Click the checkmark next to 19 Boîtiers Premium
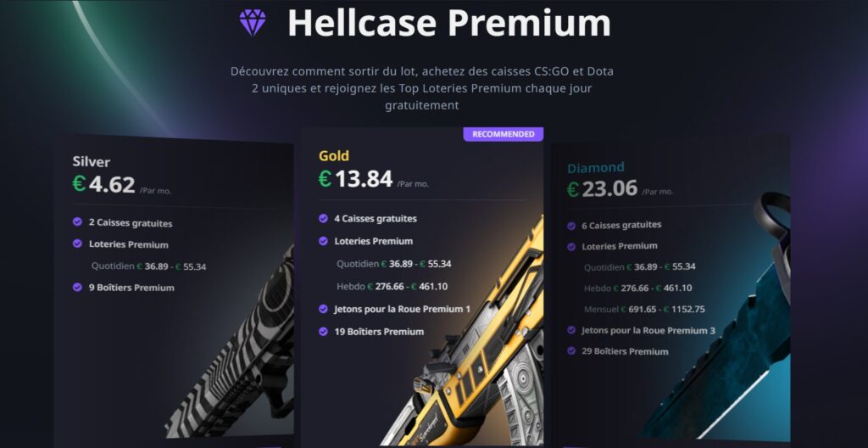Viewport: 868px width, 448px height. point(323,332)
